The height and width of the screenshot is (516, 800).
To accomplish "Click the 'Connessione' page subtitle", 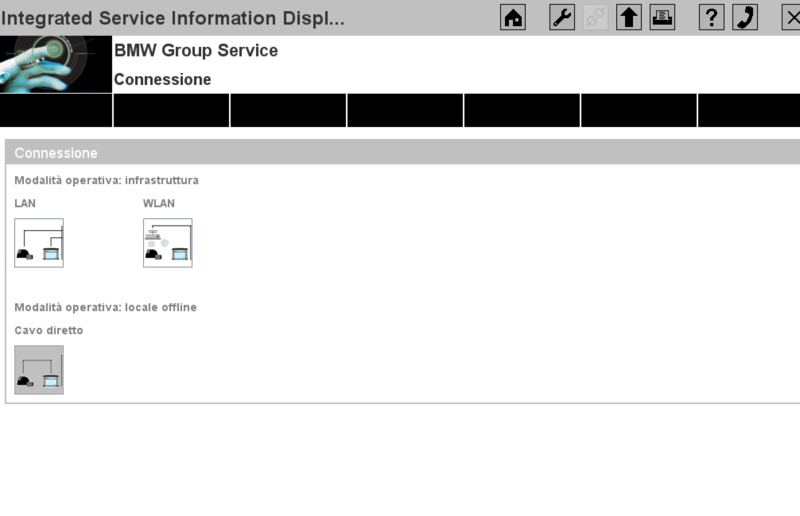I will pyautogui.click(x=162, y=80).
